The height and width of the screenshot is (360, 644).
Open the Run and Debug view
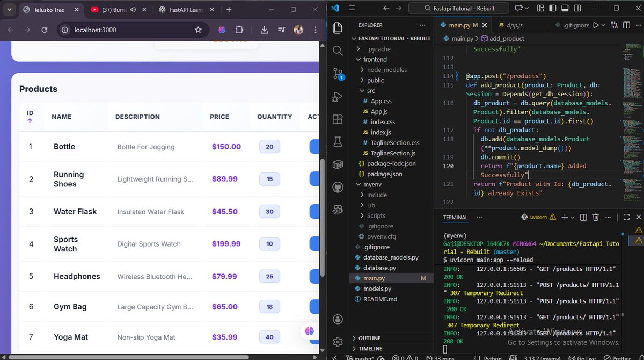[x=338, y=97]
